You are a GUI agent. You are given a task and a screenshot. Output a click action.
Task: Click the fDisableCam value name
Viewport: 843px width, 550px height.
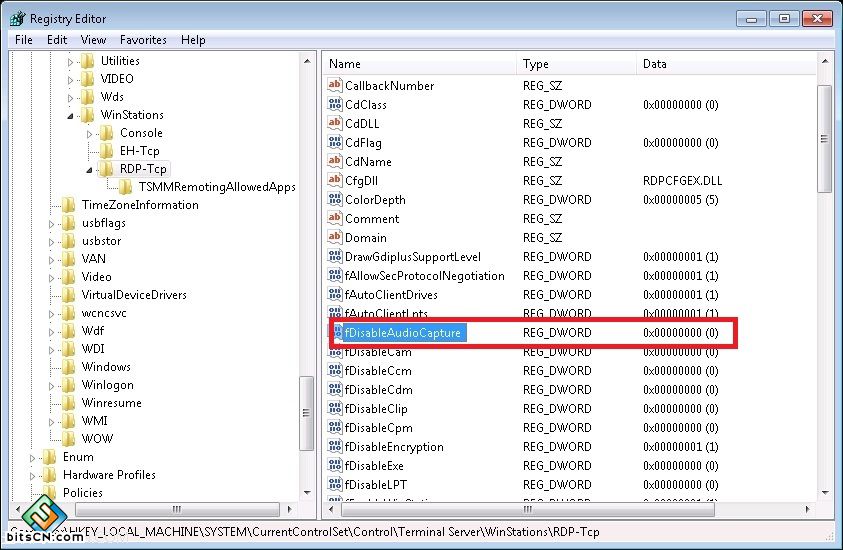coord(378,352)
